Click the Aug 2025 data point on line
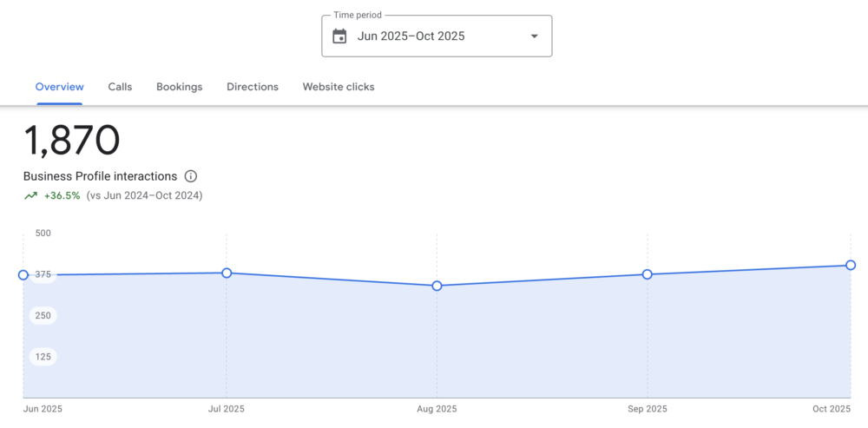The image size is (868, 428). click(x=437, y=286)
